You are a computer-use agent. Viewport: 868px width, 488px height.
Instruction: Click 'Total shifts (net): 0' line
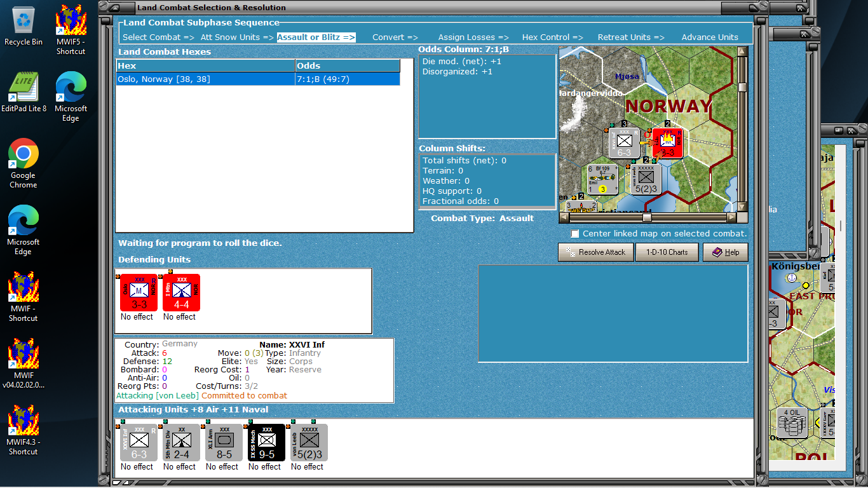click(x=465, y=161)
